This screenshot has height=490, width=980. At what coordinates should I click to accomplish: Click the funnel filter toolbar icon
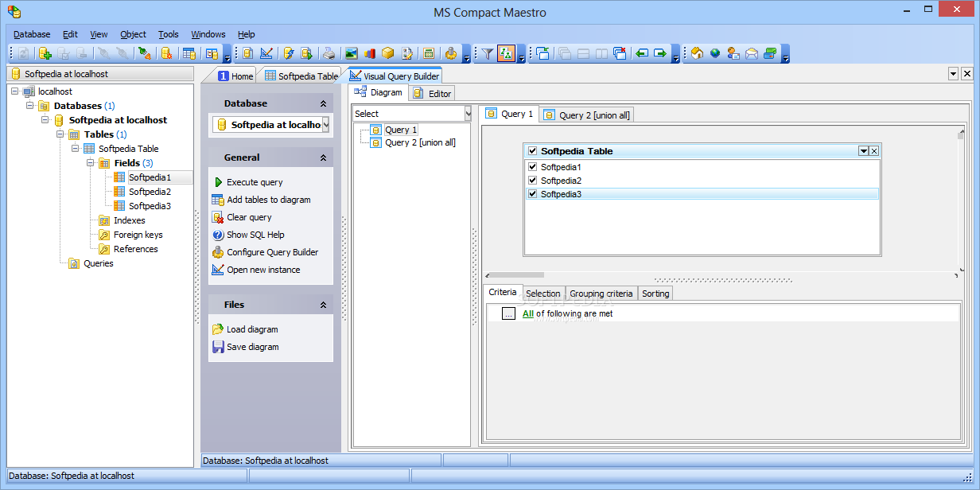tap(488, 53)
